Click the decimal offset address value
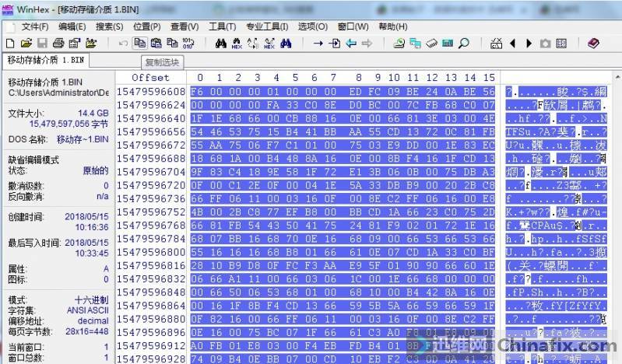 coord(93,320)
